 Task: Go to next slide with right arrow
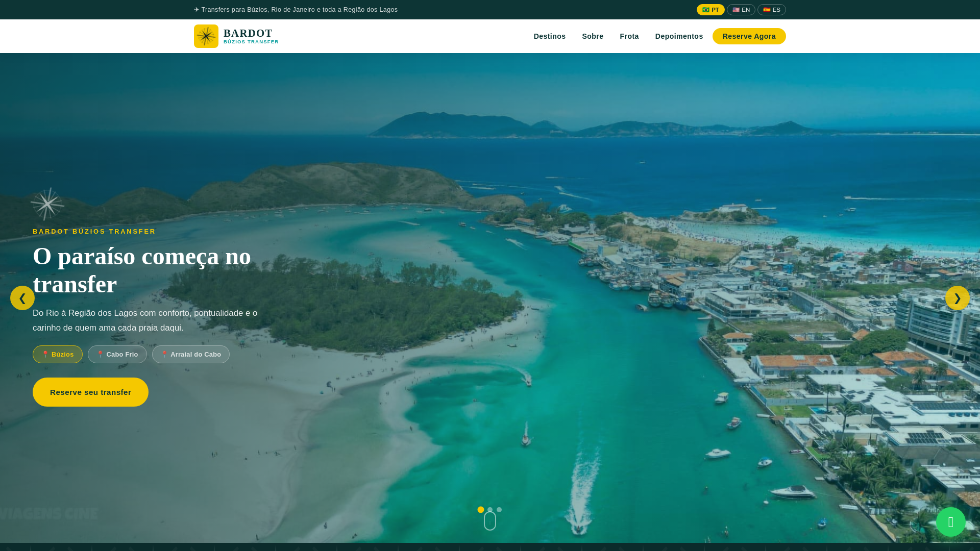click(x=958, y=298)
